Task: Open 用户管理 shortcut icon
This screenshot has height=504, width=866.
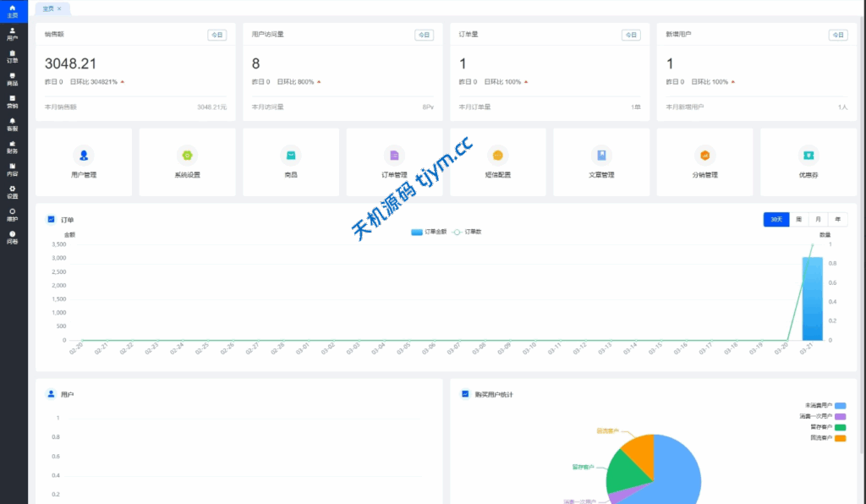Action: pos(84,156)
